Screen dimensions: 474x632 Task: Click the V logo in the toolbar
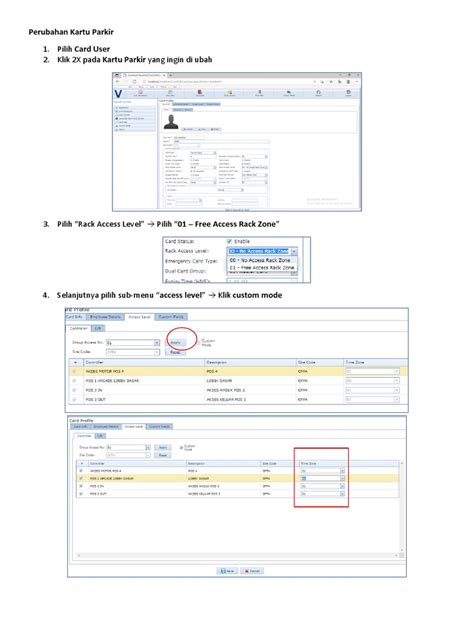coord(118,94)
